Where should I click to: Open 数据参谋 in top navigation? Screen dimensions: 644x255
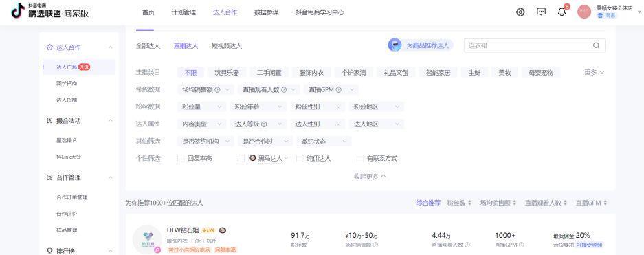[x=266, y=12]
